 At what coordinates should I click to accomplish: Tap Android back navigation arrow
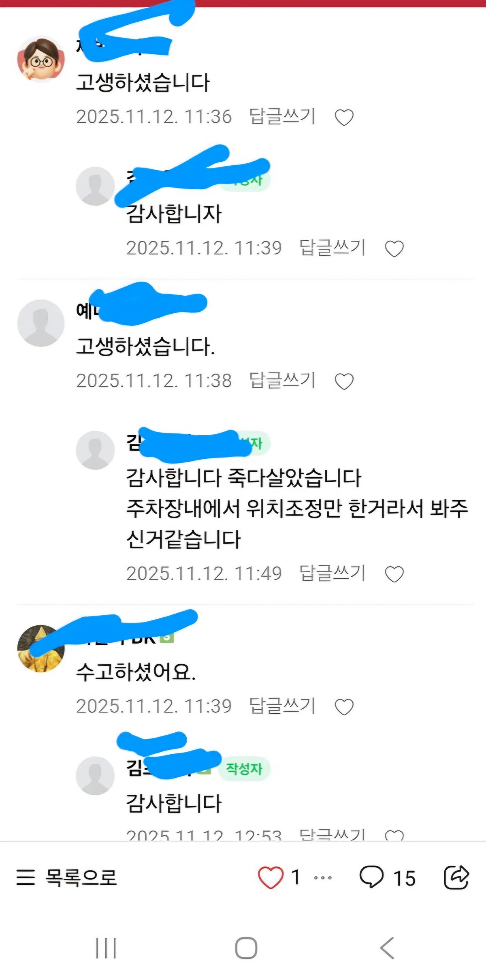(x=387, y=948)
